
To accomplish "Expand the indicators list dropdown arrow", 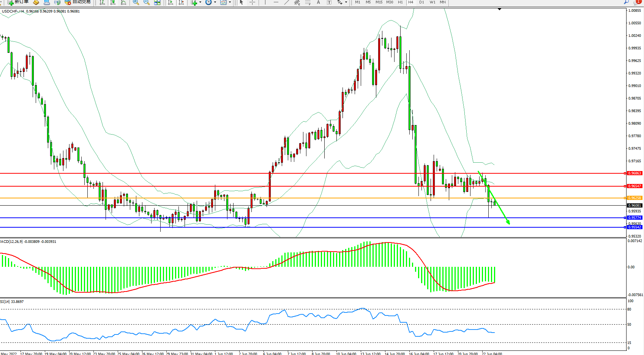I will tap(200, 2).
